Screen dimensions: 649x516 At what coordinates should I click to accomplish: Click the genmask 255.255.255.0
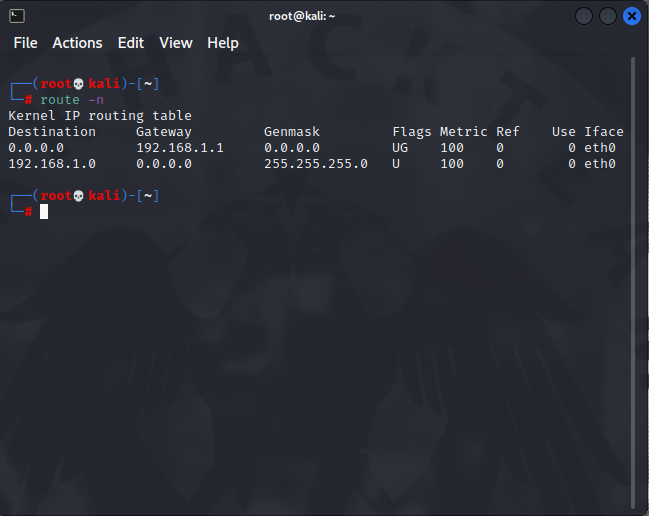click(x=316, y=164)
